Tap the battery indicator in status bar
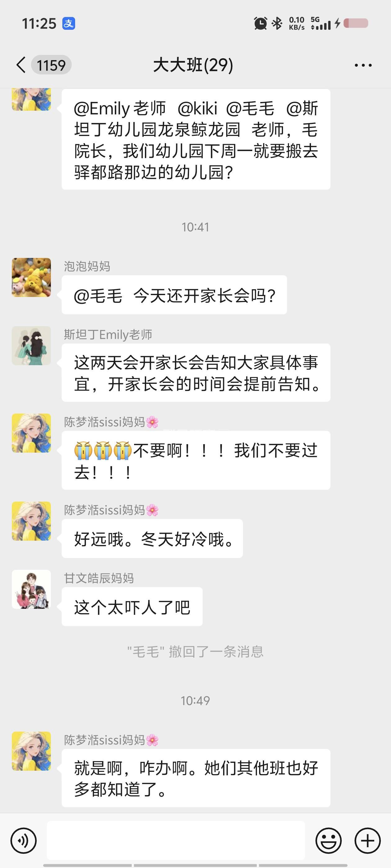 tap(356, 23)
